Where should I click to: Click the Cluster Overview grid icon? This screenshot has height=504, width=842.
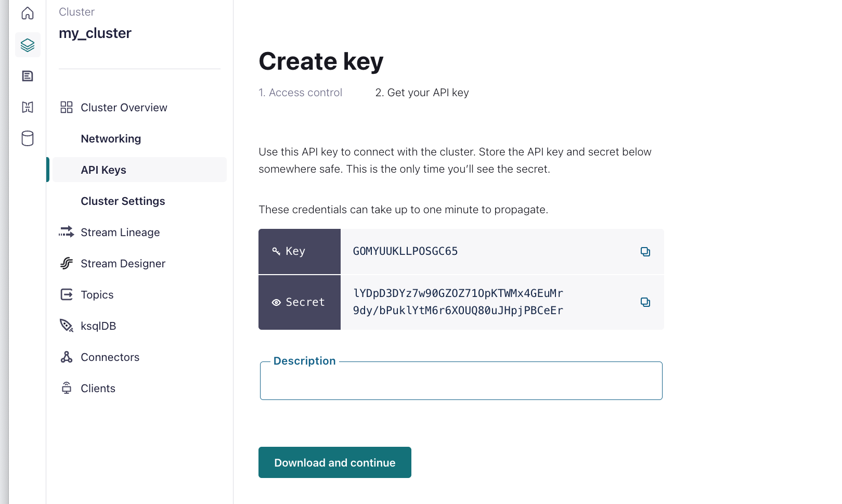coord(67,107)
